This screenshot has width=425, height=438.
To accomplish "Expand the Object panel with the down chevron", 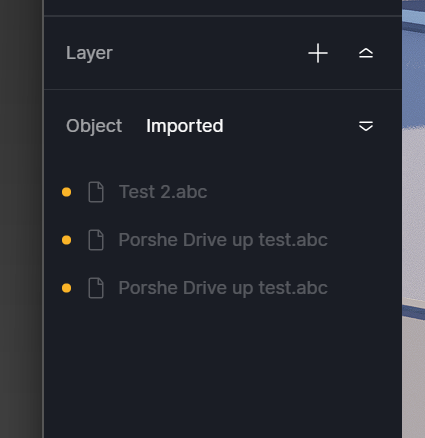I will coord(366,126).
